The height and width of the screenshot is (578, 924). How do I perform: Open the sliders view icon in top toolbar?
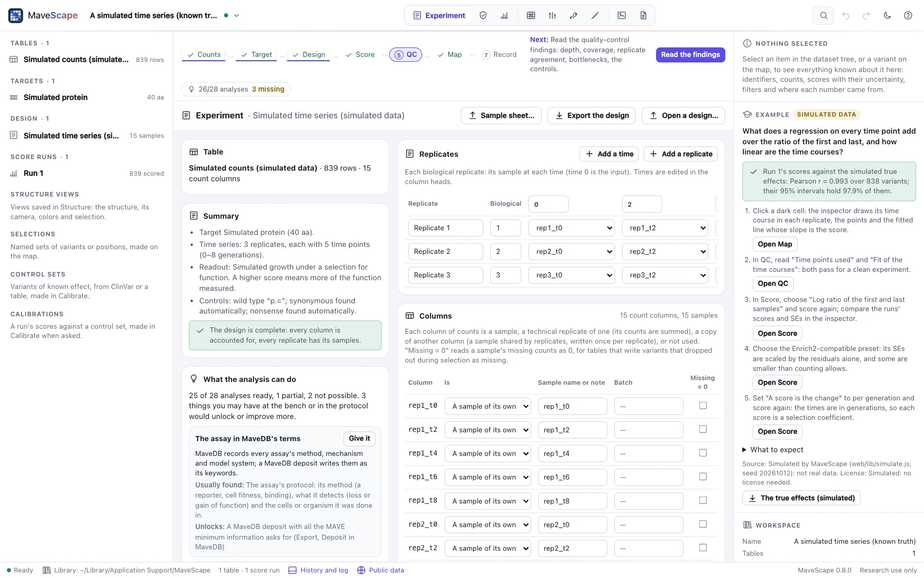(x=552, y=15)
